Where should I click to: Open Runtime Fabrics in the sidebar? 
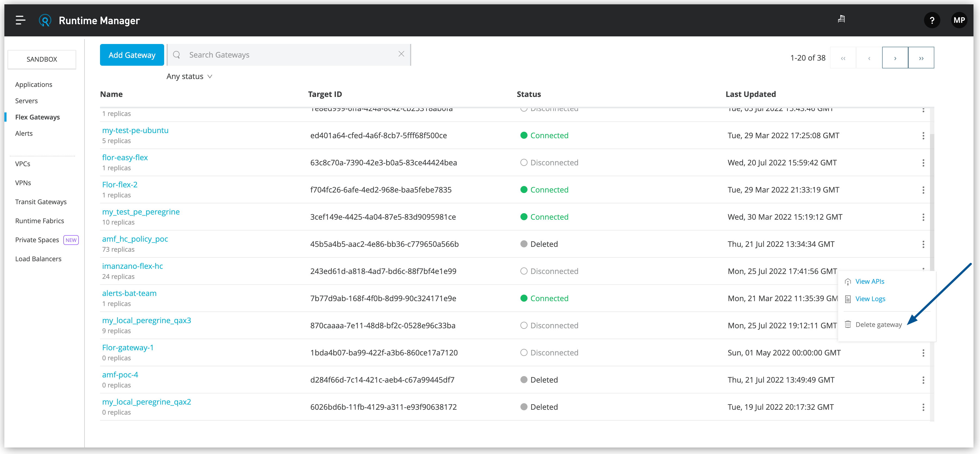click(x=40, y=221)
